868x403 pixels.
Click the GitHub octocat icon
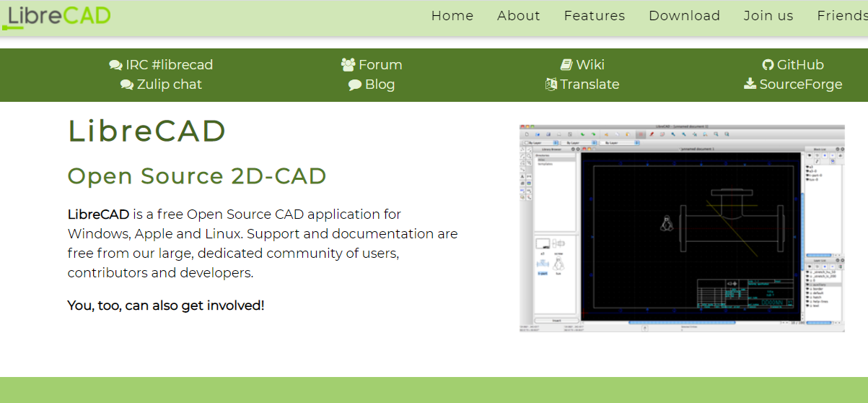[x=768, y=65]
